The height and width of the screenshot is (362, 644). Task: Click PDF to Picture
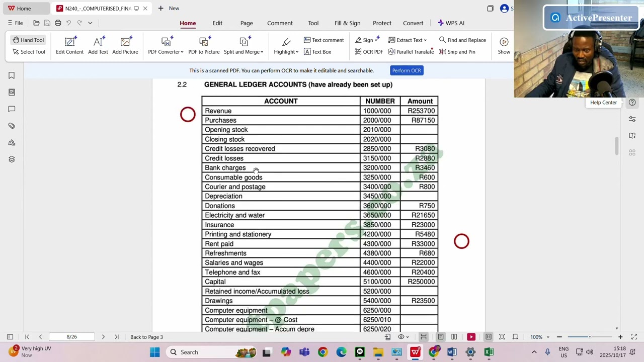coord(204,46)
